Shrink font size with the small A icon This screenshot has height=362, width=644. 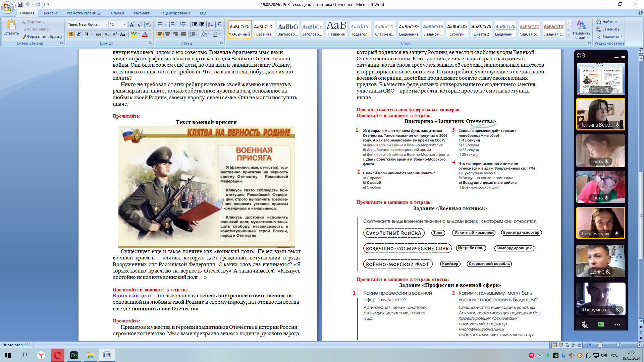pos(139,24)
